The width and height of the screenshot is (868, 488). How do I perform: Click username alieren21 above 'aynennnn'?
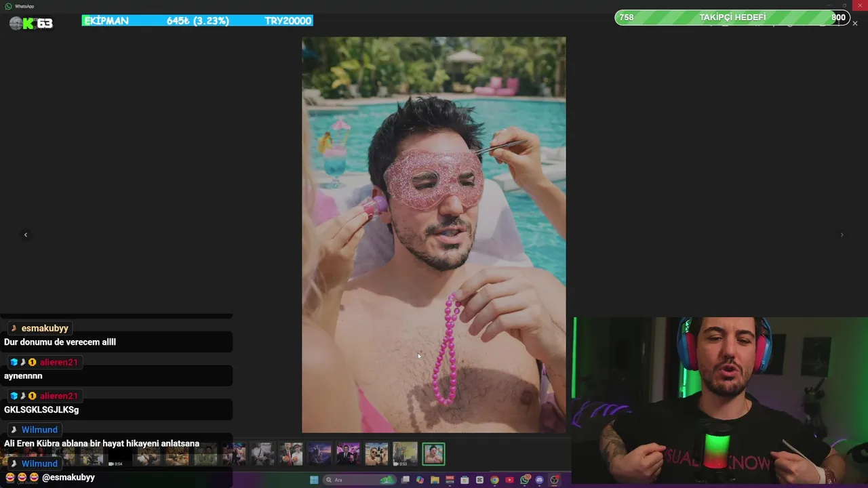pos(58,362)
